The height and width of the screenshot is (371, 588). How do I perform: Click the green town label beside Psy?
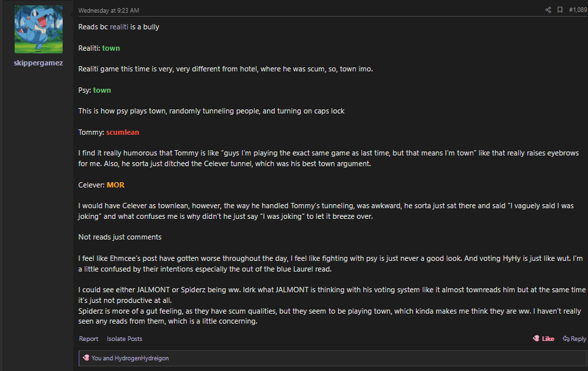[x=102, y=90]
